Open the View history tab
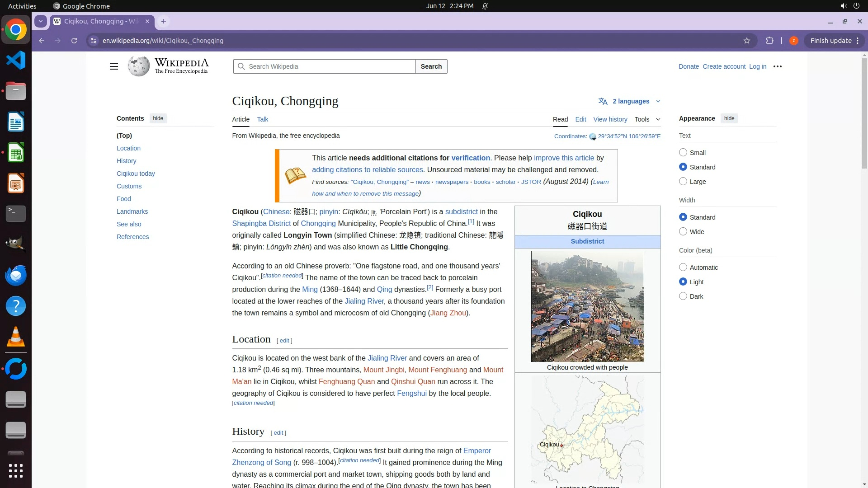The height and width of the screenshot is (488, 868). click(610, 119)
